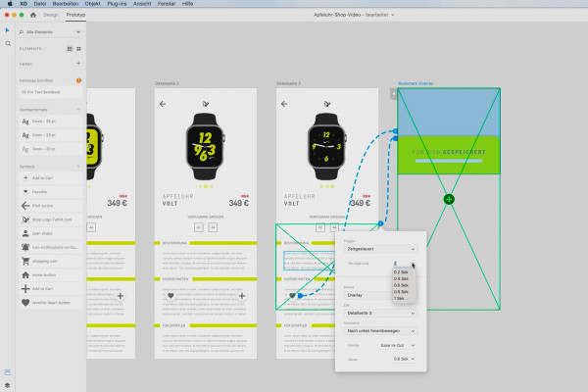Image resolution: width=588 pixels, height=392 pixels.
Task: Choose 0.2 Sek from delay list
Action: point(401,272)
